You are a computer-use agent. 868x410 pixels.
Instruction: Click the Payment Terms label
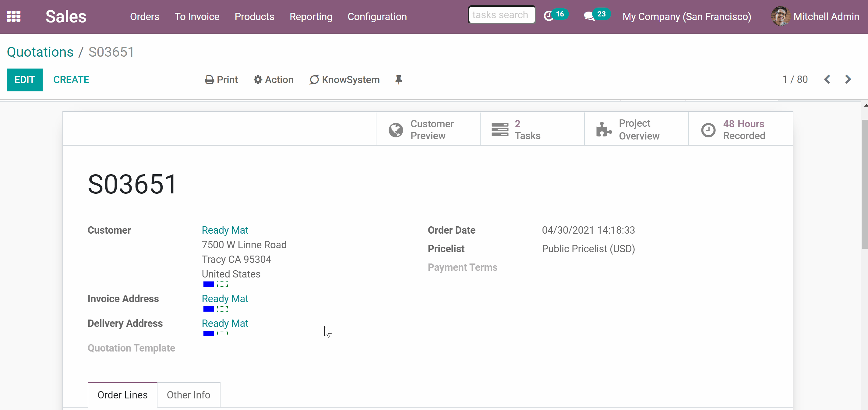(462, 267)
